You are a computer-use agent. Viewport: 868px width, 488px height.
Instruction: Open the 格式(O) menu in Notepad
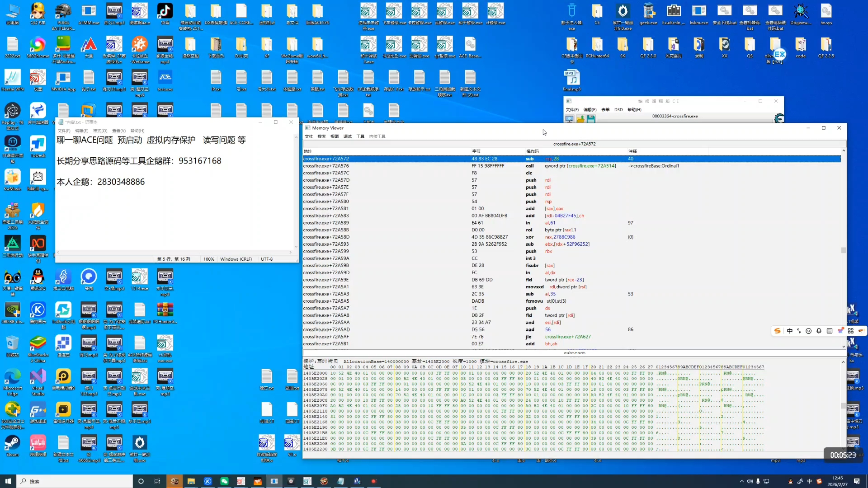(100, 131)
